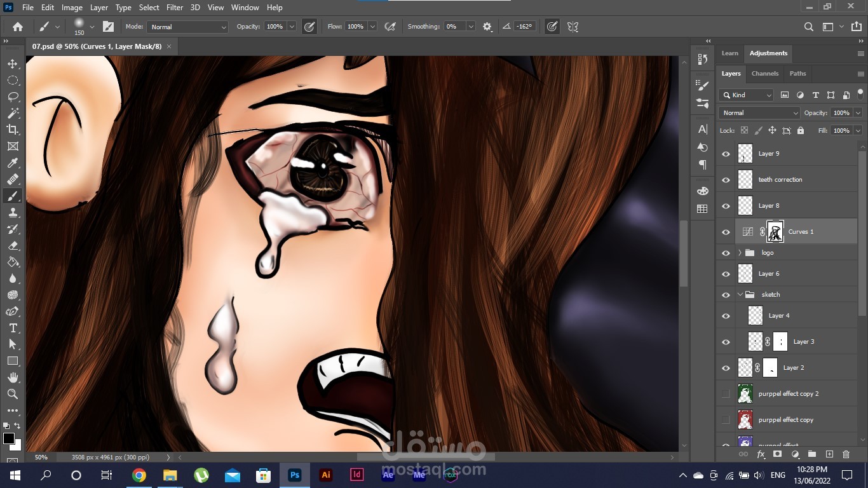Select the Rectangle shape tool
Viewport: 868px width, 488px height.
pyautogui.click(x=13, y=361)
